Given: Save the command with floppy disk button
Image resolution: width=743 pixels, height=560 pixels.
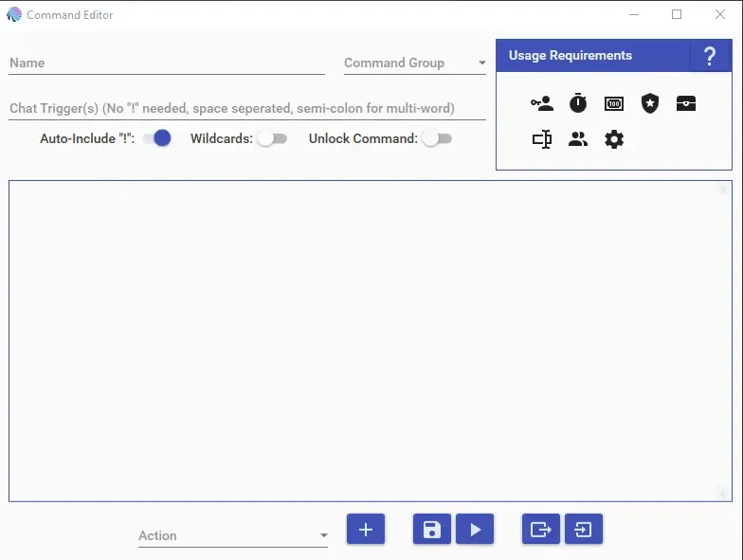Looking at the screenshot, I should click(x=432, y=530).
